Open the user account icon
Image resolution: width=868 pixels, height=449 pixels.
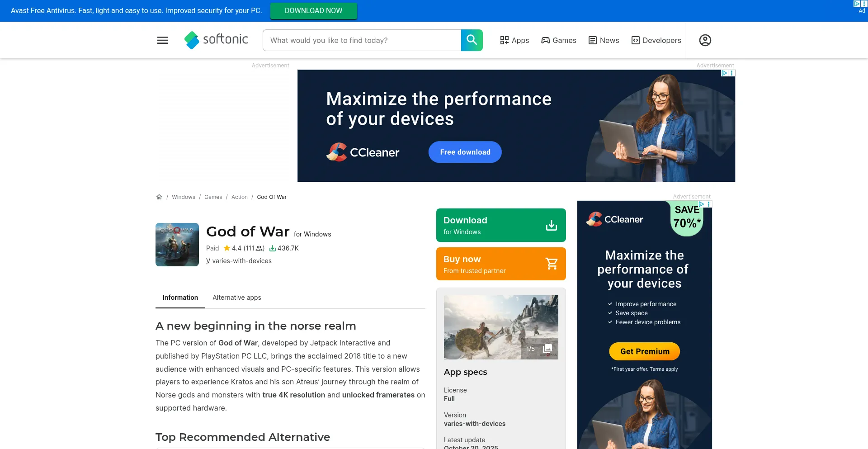tap(705, 40)
